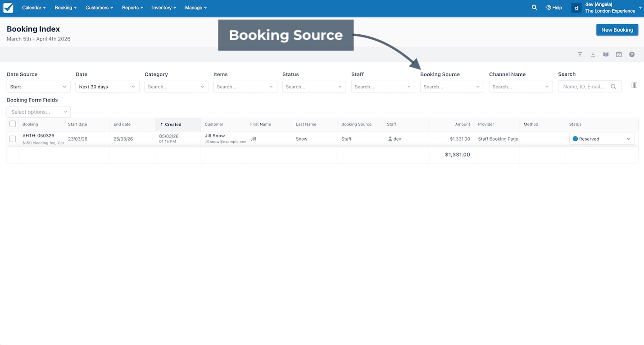Screen dimensions: 644x345
Task: Open the Inventory menu
Action: [164, 8]
